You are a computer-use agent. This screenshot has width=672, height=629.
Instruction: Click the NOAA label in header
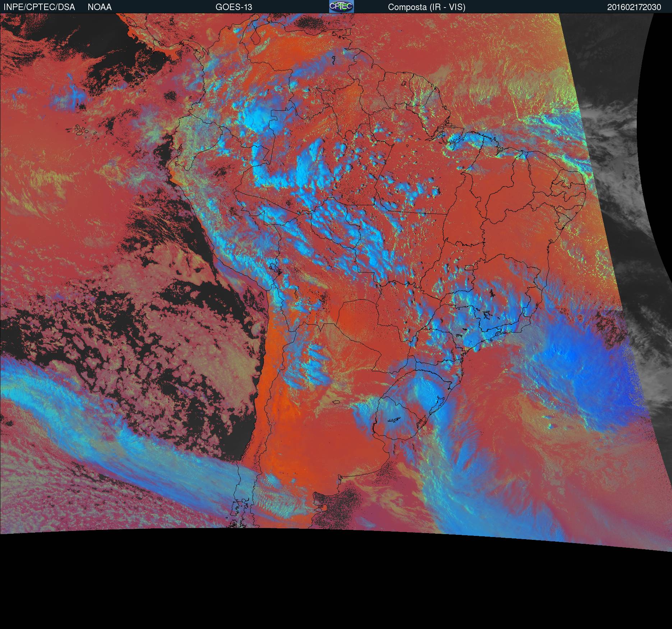pyautogui.click(x=100, y=7)
